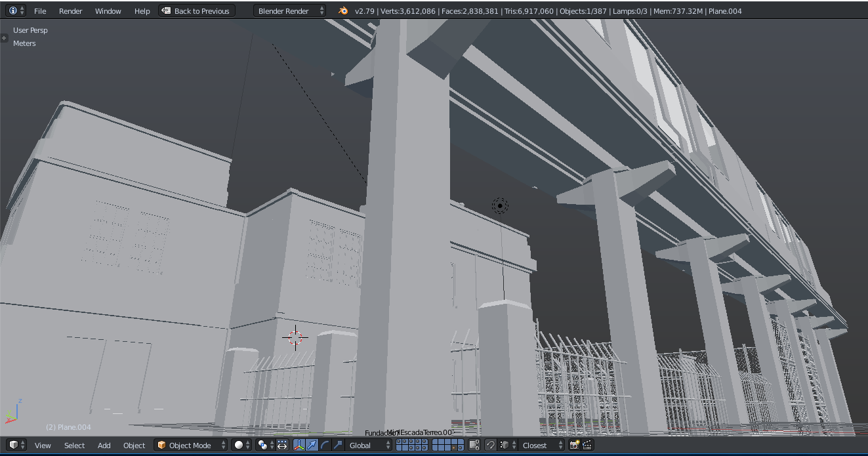This screenshot has width=868, height=456.
Task: Expand the viewport tool shelf plus handle
Action: click(x=4, y=39)
